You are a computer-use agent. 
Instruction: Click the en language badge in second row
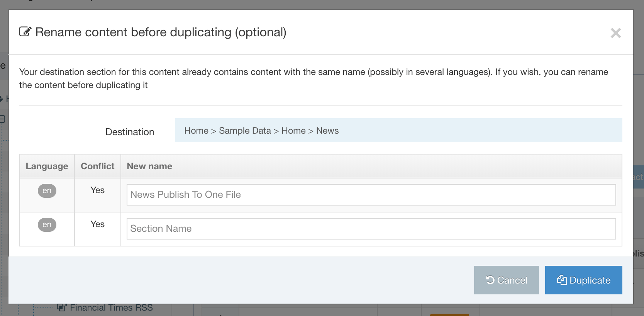tap(47, 224)
